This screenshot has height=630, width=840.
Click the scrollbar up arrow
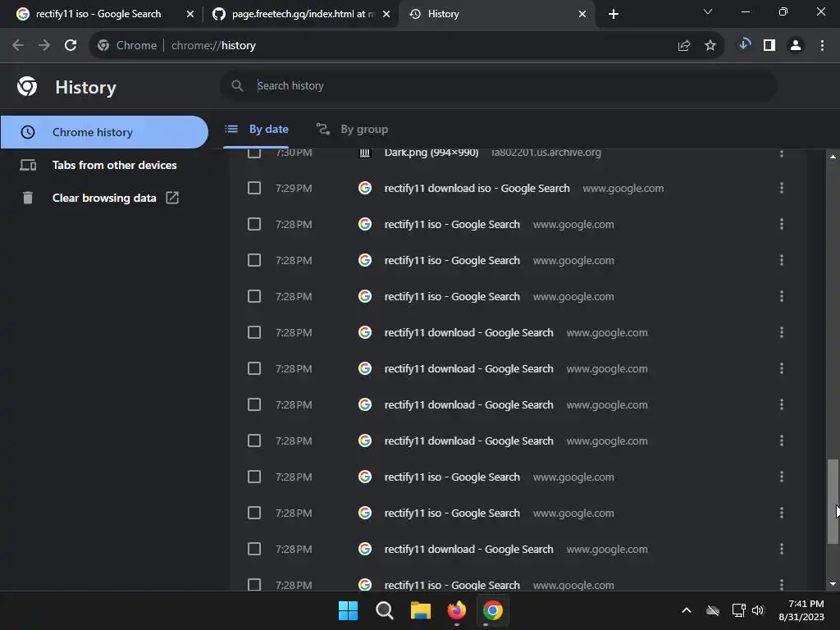[x=833, y=157]
